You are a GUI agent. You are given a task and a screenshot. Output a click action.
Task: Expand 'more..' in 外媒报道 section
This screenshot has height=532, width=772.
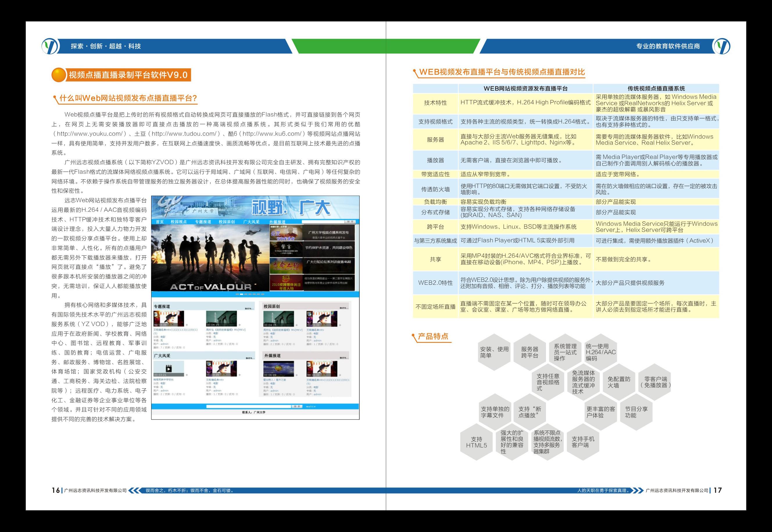[x=343, y=357]
